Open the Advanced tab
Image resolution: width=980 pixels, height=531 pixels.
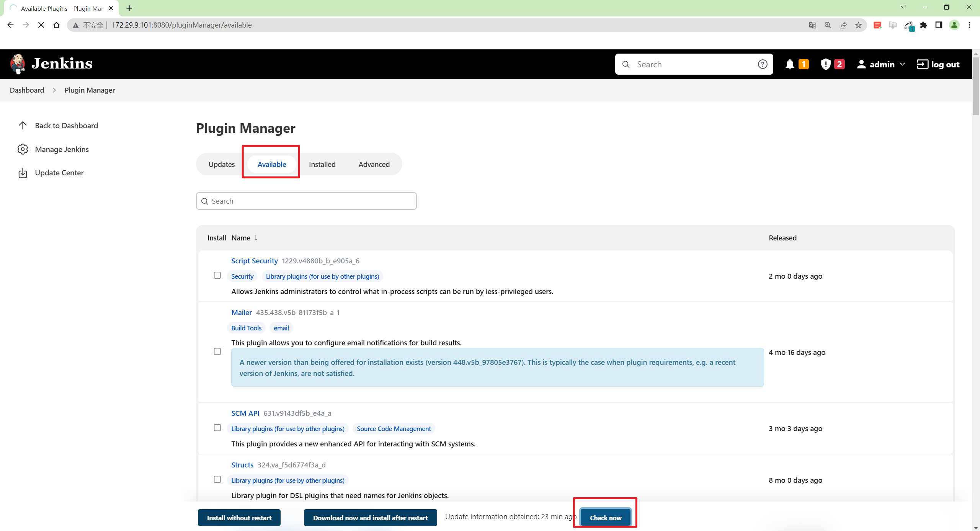tap(374, 164)
